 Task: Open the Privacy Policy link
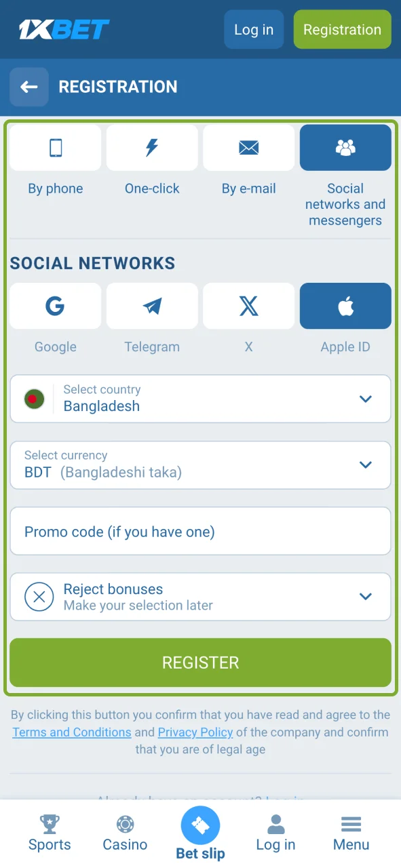click(x=195, y=732)
